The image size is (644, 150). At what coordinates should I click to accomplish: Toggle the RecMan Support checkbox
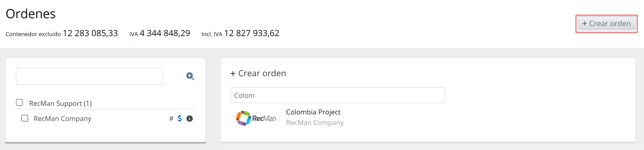pos(19,103)
